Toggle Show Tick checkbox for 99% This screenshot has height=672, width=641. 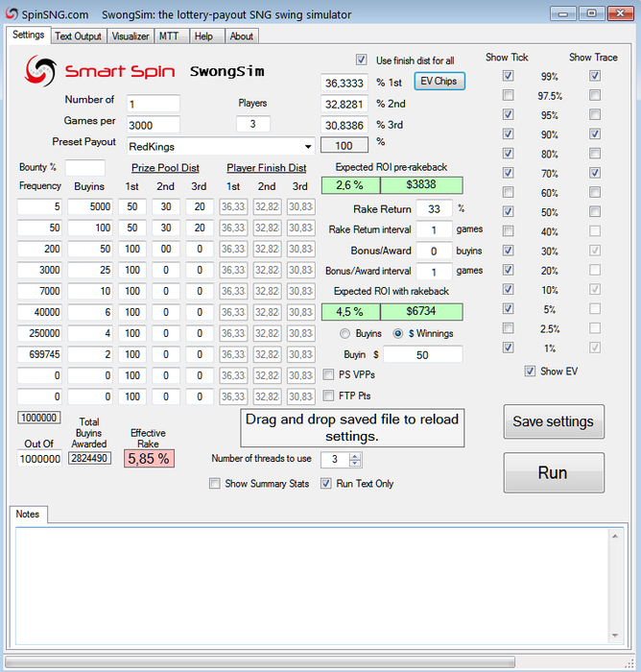(x=508, y=76)
